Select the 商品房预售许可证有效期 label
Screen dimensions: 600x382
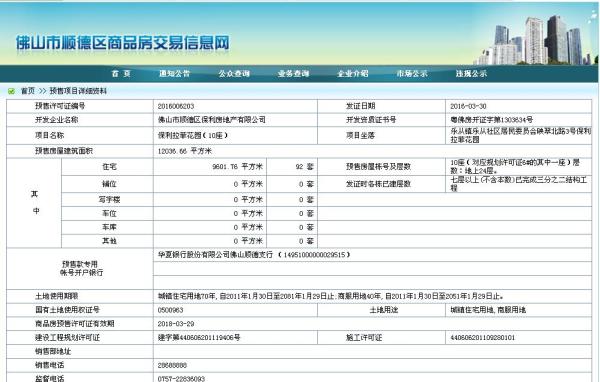(75, 324)
